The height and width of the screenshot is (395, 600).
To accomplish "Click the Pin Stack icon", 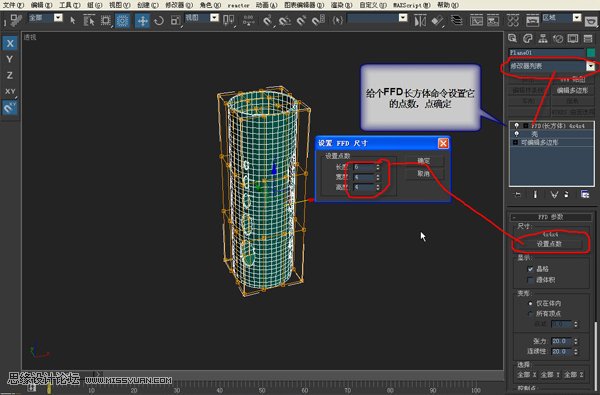I will pos(517,194).
